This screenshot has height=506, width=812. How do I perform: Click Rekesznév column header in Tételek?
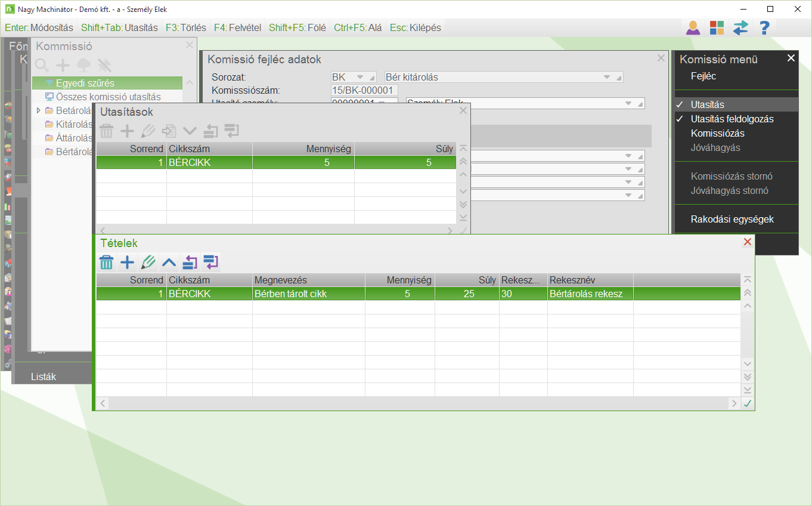(x=590, y=280)
